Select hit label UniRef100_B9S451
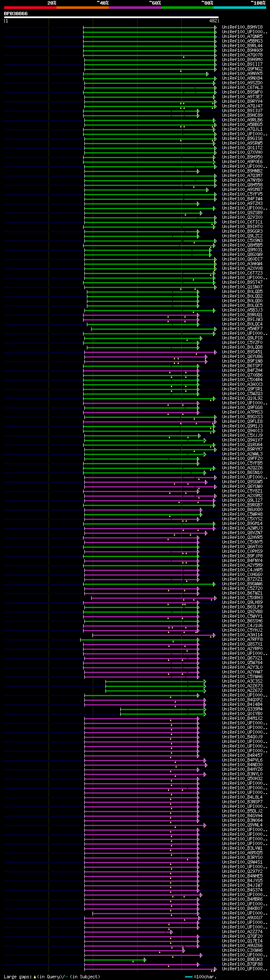Screen dimensions: 270x980 (243, 352)
